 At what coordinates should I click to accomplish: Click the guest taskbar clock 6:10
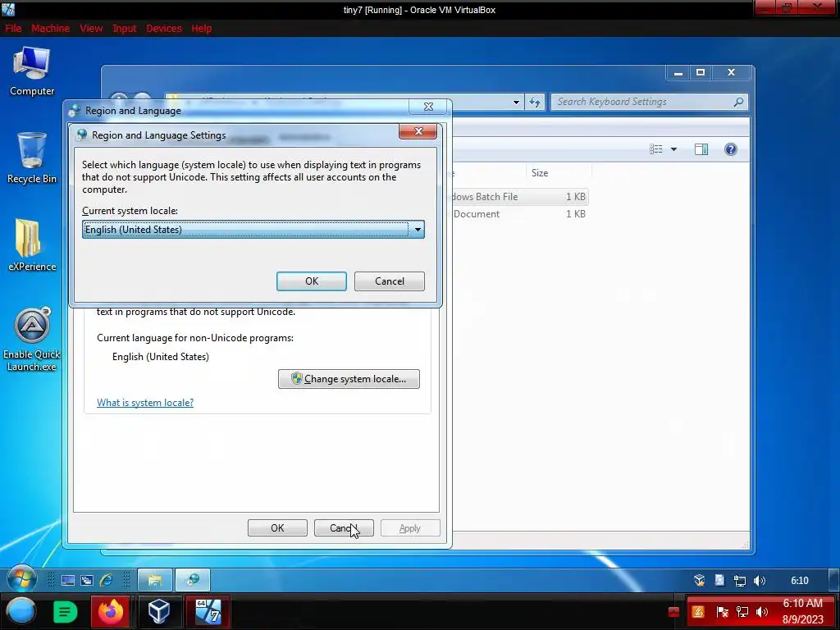click(799, 581)
